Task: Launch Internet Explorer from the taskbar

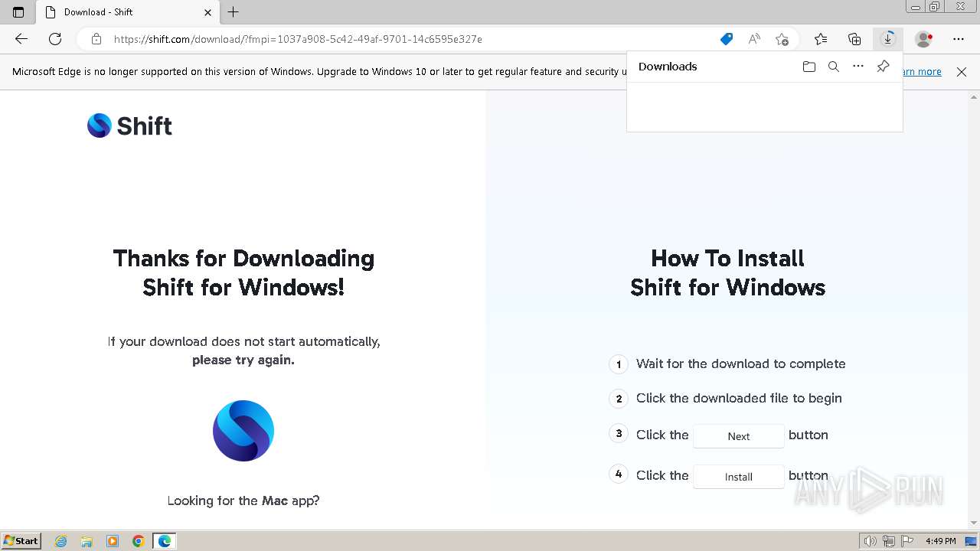Action: click(61, 541)
